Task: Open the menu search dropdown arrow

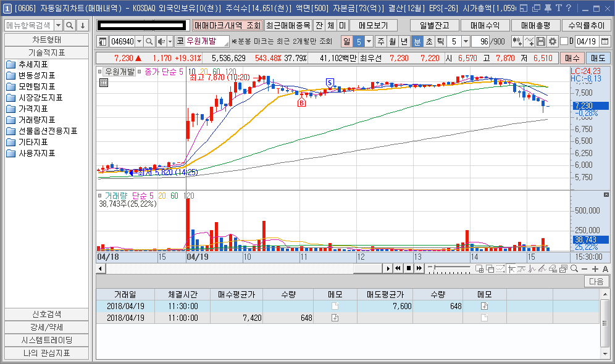Action: [x=58, y=25]
